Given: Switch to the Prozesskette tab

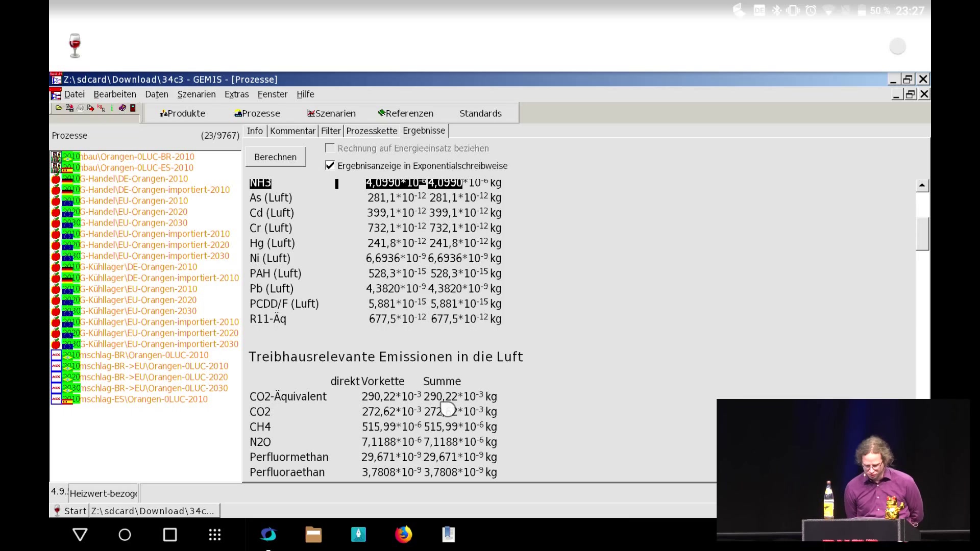Looking at the screenshot, I should 372,131.
